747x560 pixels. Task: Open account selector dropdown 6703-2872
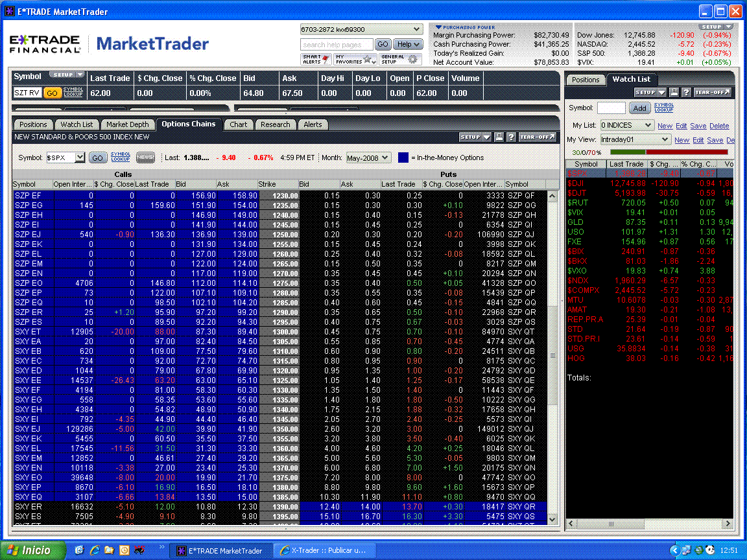[361, 30]
